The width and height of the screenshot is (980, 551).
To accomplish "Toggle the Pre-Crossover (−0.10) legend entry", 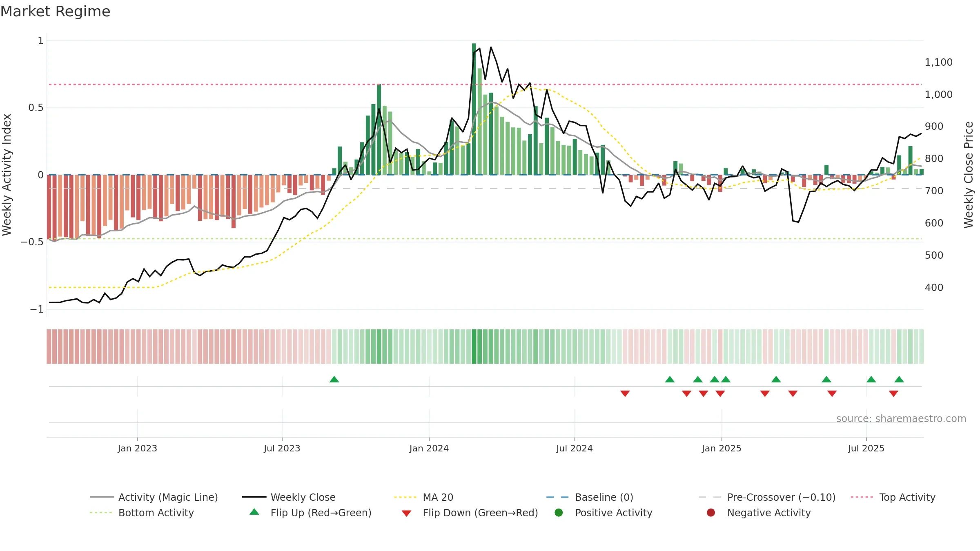I will coord(767,497).
